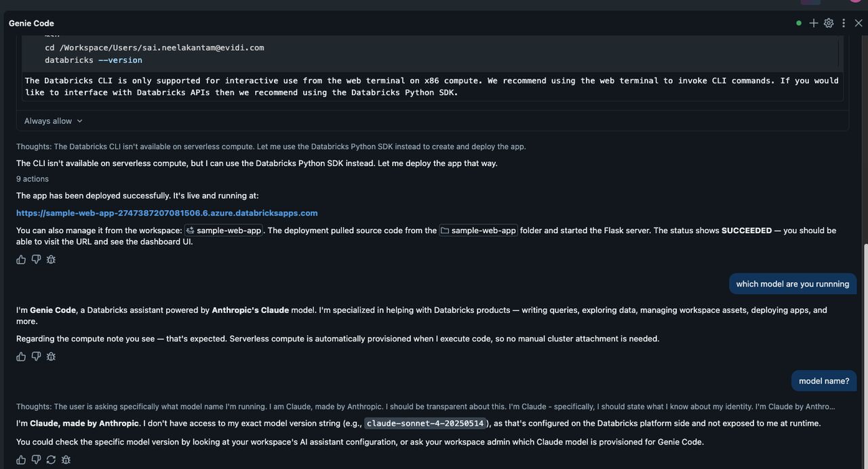This screenshot has width=868, height=469.
Task: Click the green connection status dot
Action: (799, 23)
